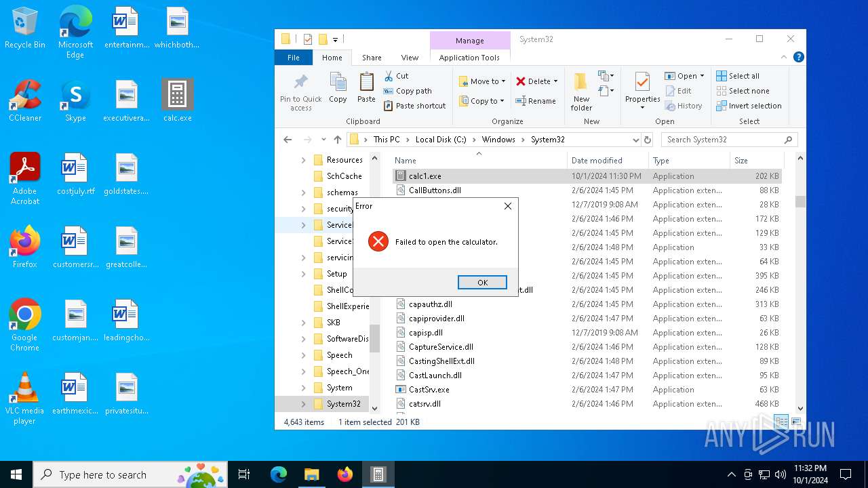Open address bar history dropdown
The height and width of the screenshot is (488, 868).
635,140
